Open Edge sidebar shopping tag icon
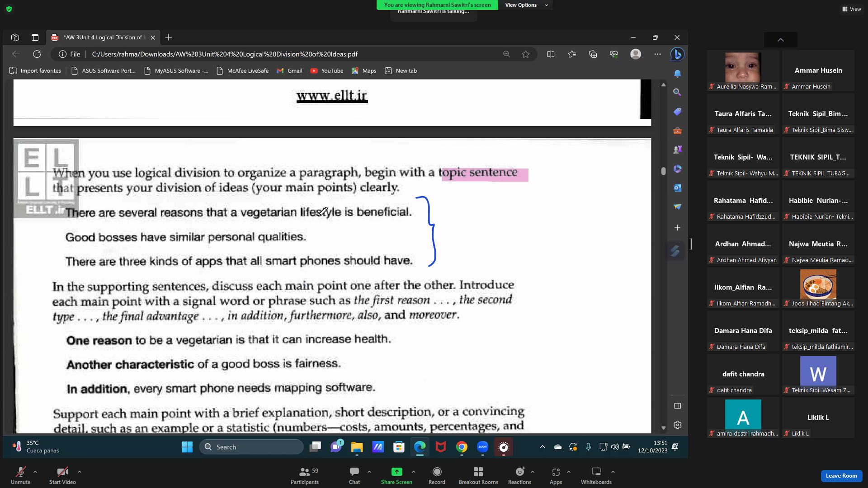Screen dimensions: 868x488 pyautogui.click(x=677, y=112)
